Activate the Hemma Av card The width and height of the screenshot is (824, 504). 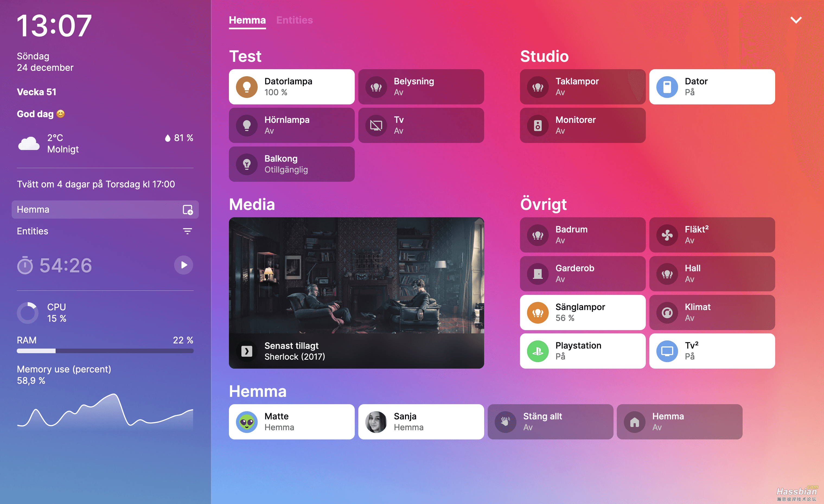point(679,422)
